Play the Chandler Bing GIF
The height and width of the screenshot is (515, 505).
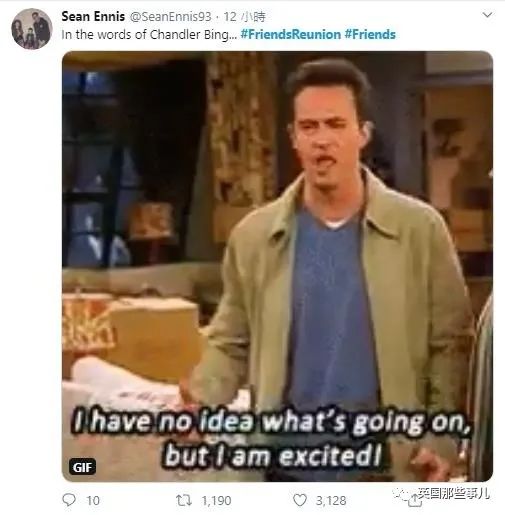tap(277, 266)
